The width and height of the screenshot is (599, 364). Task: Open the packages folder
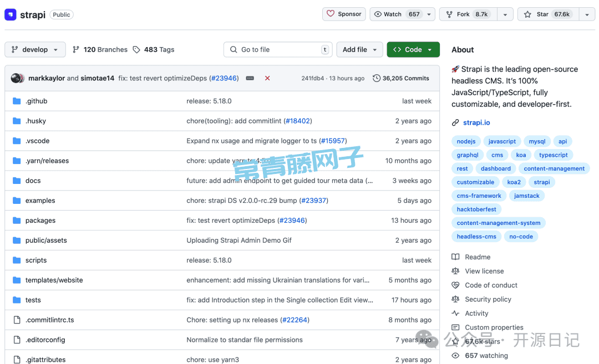40,221
